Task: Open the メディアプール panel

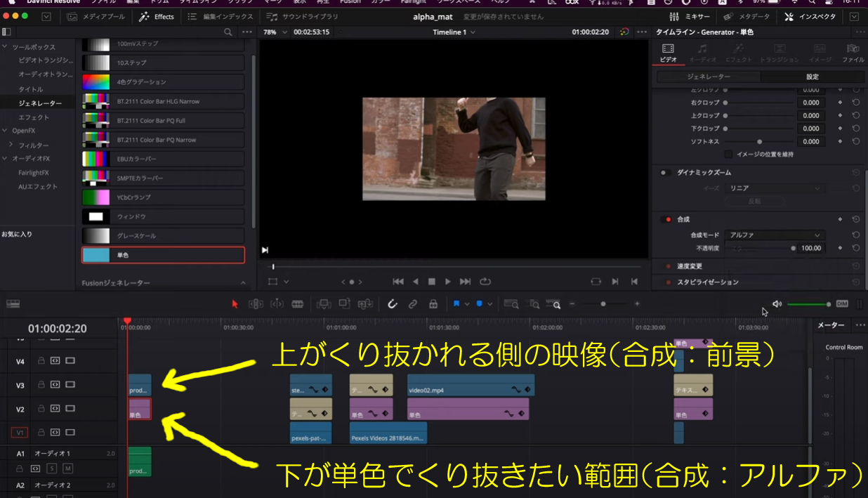Action: tap(96, 16)
